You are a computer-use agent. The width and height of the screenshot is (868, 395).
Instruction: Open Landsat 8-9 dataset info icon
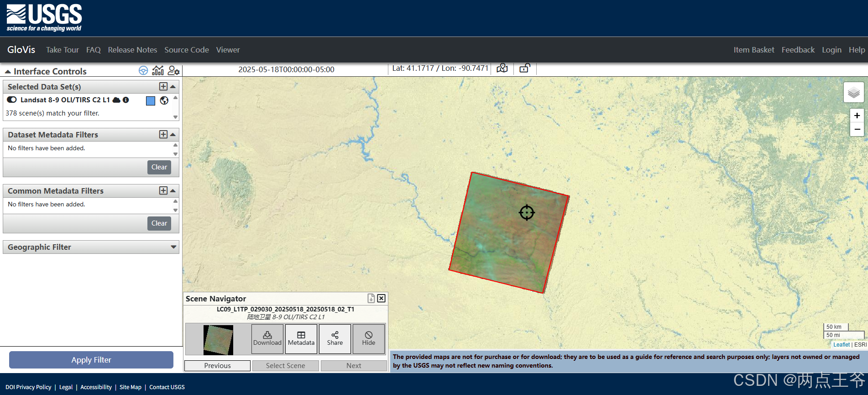[126, 100]
